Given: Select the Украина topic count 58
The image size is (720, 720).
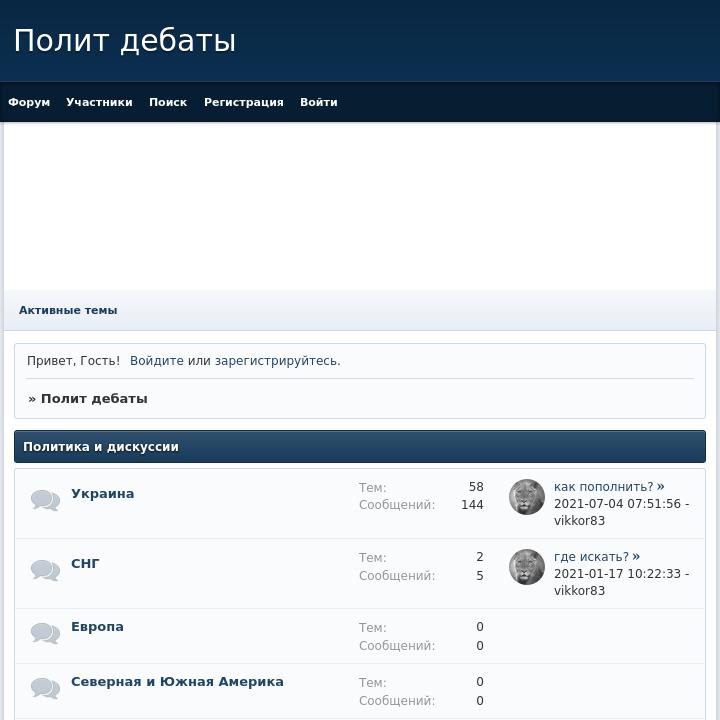Looking at the screenshot, I should pos(476,487).
